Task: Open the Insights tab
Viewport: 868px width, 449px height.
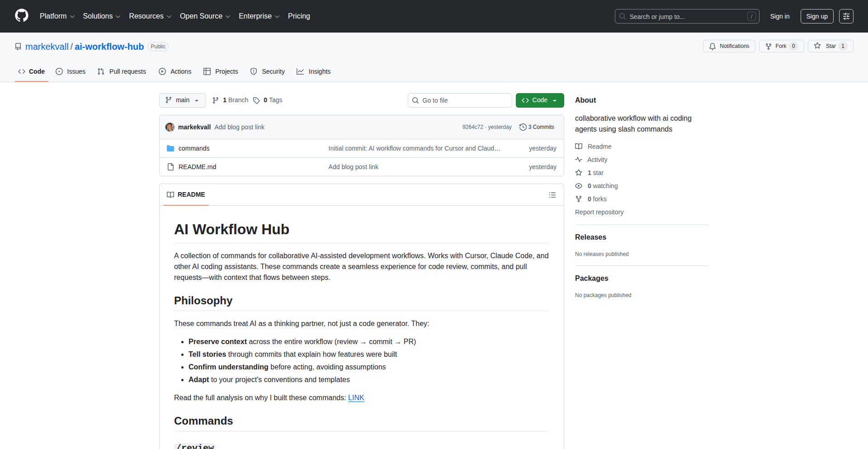Action: [313, 71]
